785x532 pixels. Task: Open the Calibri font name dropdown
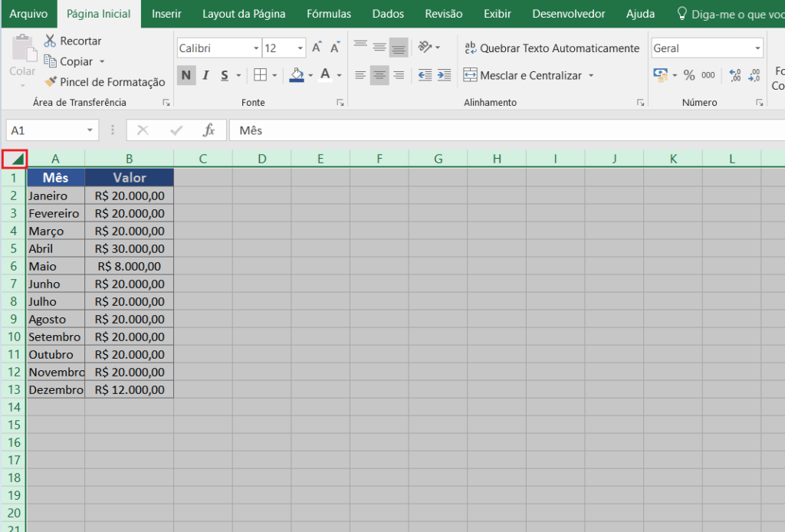[256, 48]
